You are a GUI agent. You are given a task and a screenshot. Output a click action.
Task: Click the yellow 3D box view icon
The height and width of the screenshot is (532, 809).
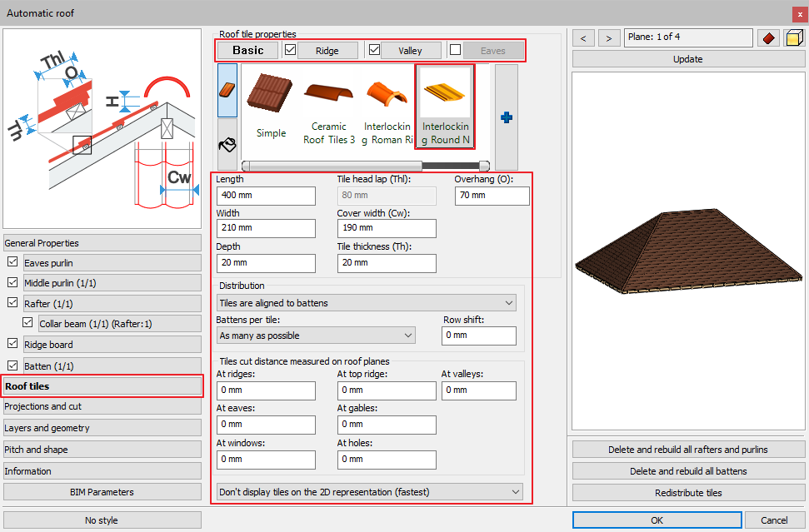(x=792, y=38)
